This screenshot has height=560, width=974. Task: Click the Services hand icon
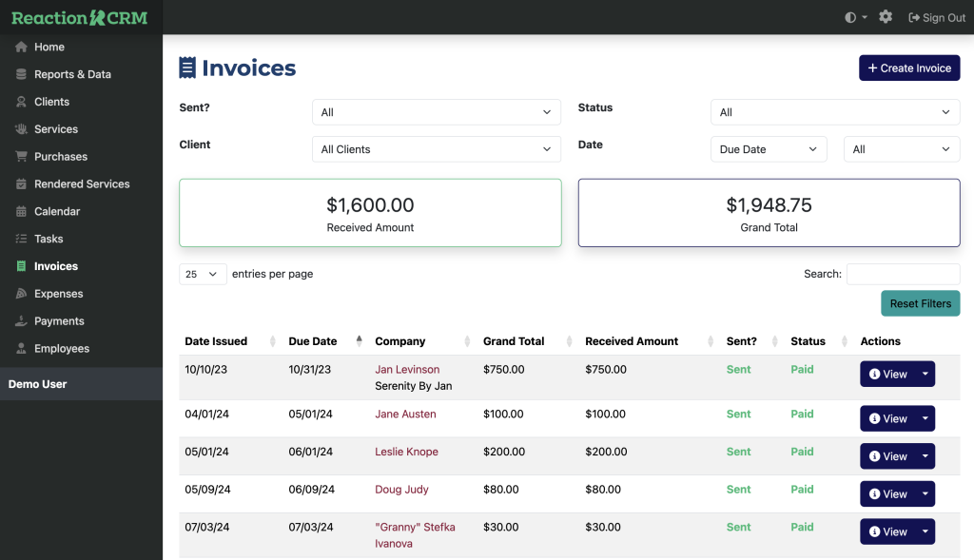21,129
